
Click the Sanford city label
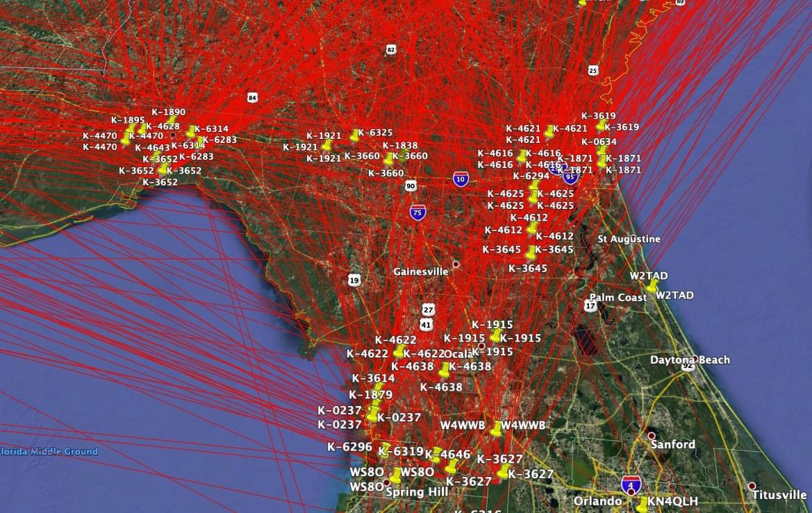(672, 445)
